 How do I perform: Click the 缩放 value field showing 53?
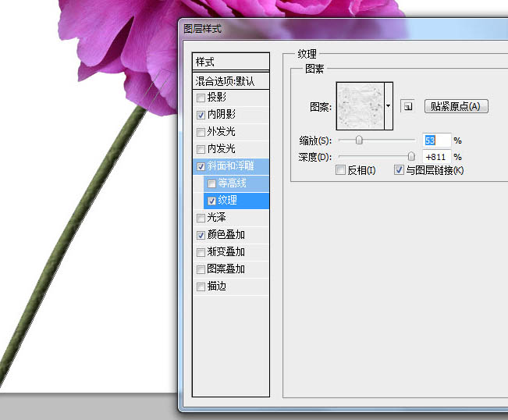point(436,141)
